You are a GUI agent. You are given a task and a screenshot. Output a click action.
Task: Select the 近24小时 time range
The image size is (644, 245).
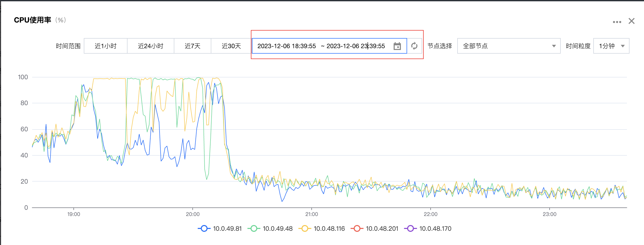tap(151, 46)
